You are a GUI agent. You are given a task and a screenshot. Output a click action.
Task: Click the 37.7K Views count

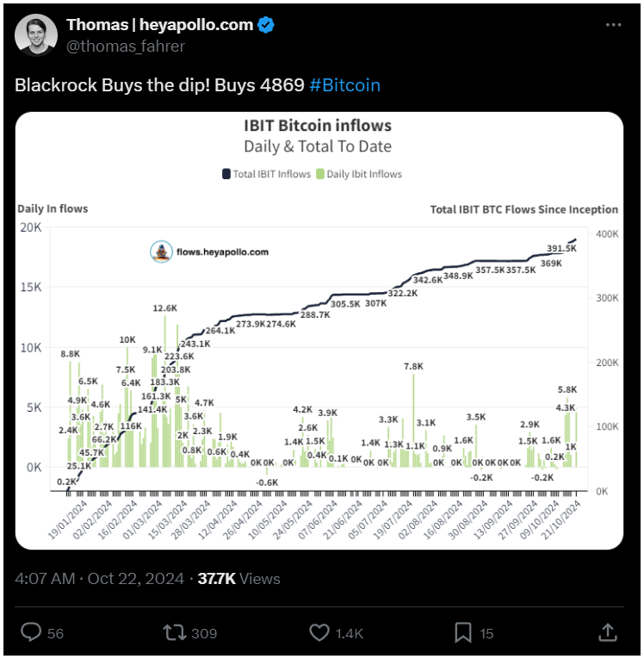pyautogui.click(x=238, y=579)
